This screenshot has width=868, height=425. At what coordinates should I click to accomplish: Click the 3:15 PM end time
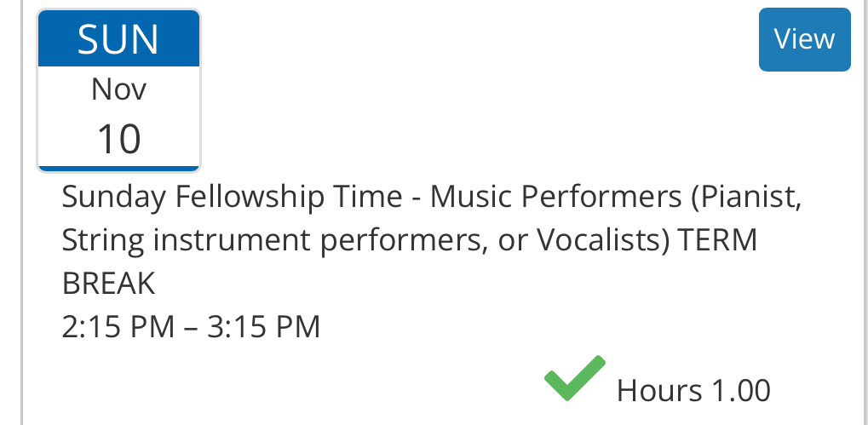(265, 326)
